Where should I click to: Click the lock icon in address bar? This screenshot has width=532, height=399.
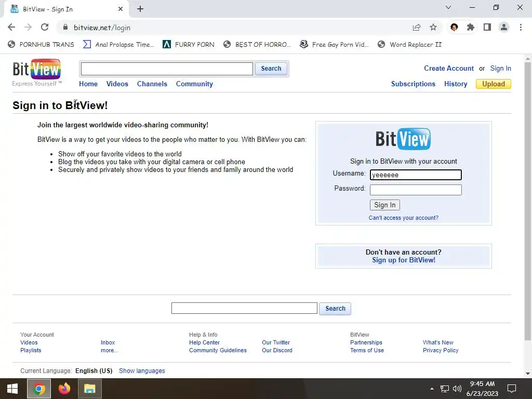click(x=65, y=27)
